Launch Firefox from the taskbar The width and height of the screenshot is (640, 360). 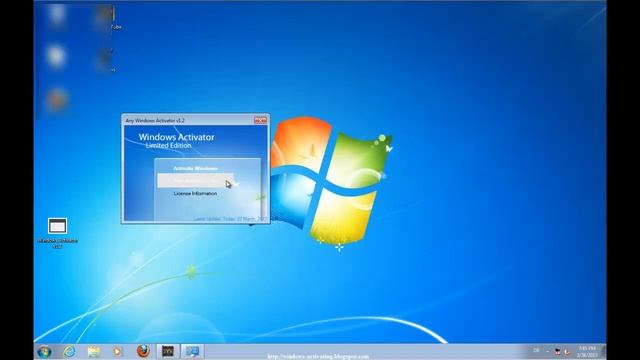(x=143, y=351)
